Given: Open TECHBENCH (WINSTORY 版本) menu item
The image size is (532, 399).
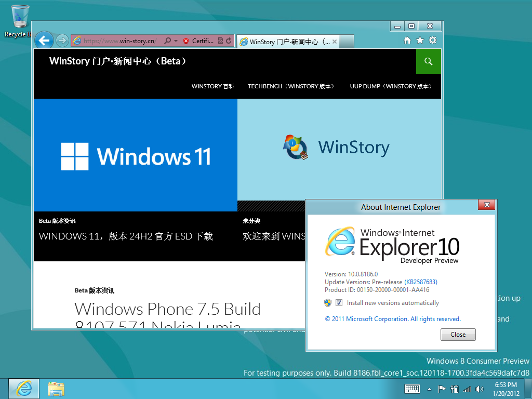Looking at the screenshot, I should click(x=291, y=86).
